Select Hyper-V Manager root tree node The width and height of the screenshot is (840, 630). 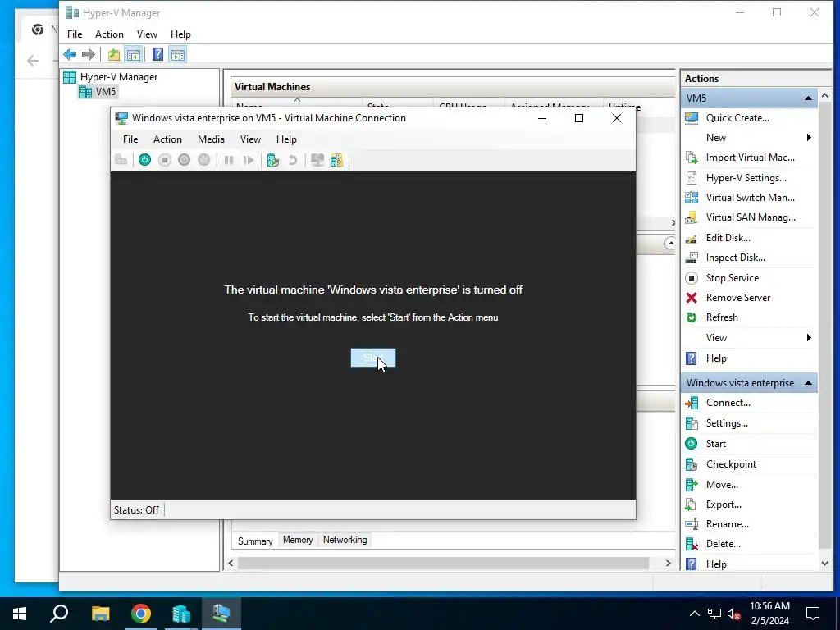pyautogui.click(x=119, y=77)
